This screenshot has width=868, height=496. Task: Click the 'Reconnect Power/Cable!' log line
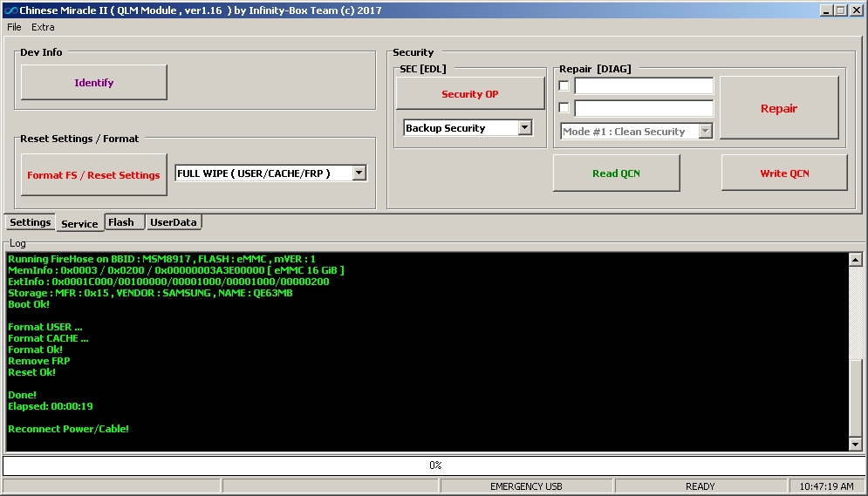pos(68,429)
